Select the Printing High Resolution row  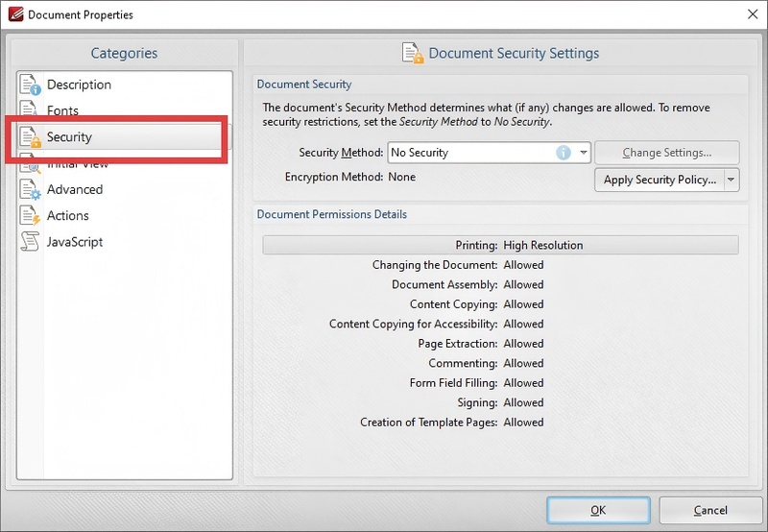500,245
